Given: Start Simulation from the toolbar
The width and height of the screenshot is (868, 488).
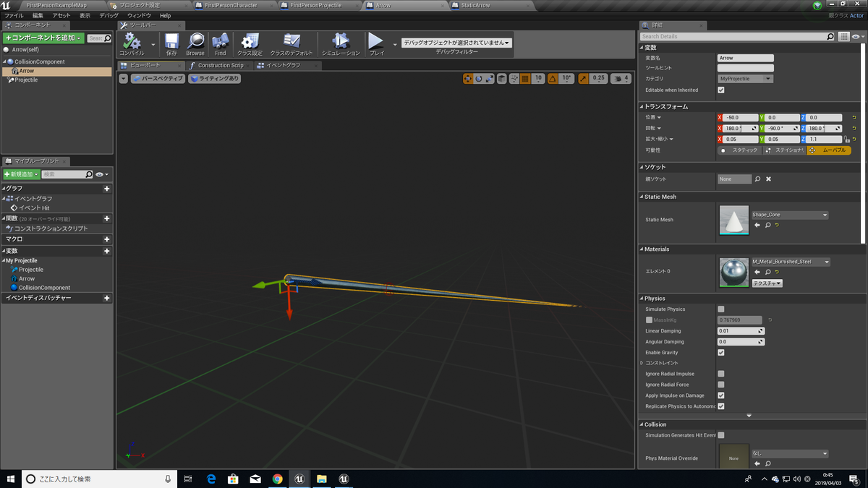Looking at the screenshot, I should point(341,41).
